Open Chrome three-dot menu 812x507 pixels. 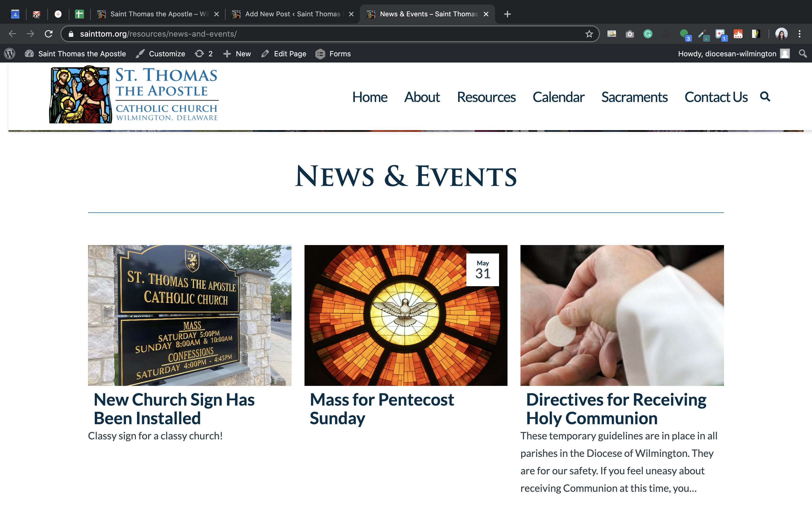coord(800,34)
